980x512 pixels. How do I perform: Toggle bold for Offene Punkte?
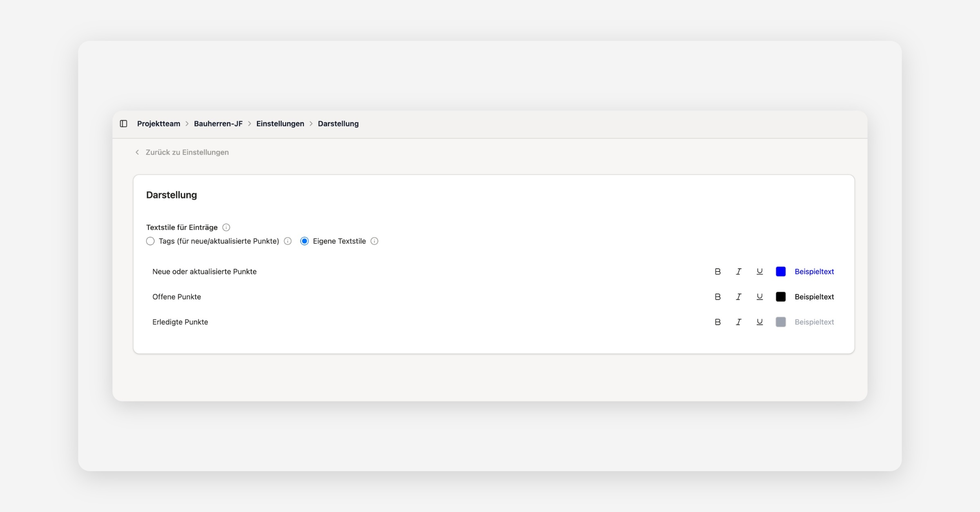[717, 297]
